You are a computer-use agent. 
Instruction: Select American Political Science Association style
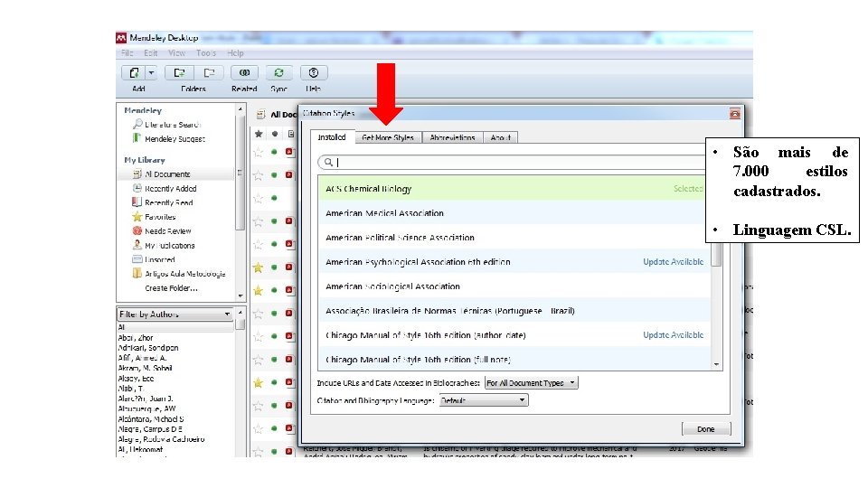point(514,238)
